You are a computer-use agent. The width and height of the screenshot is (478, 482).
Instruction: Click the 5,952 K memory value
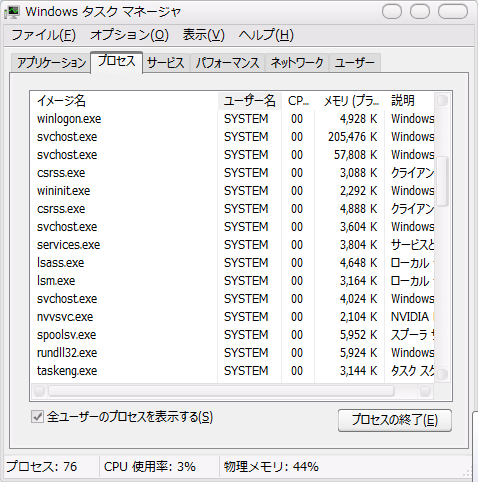(359, 335)
